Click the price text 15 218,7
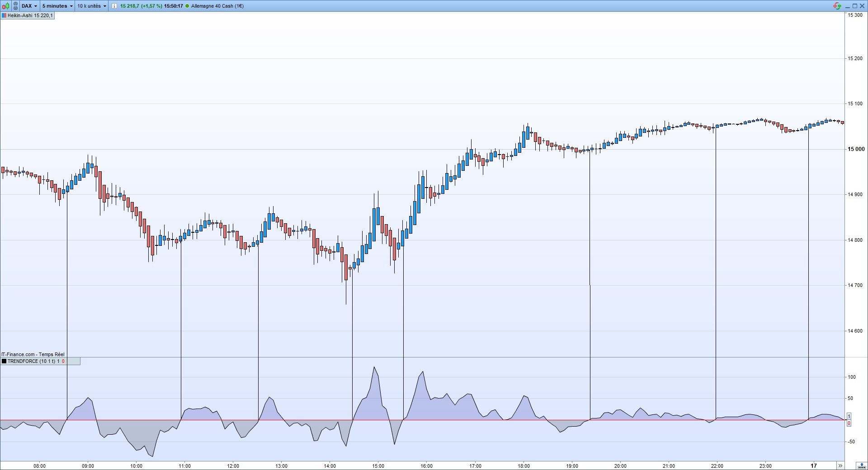Viewport: 868px width, 470px height. (x=129, y=6)
